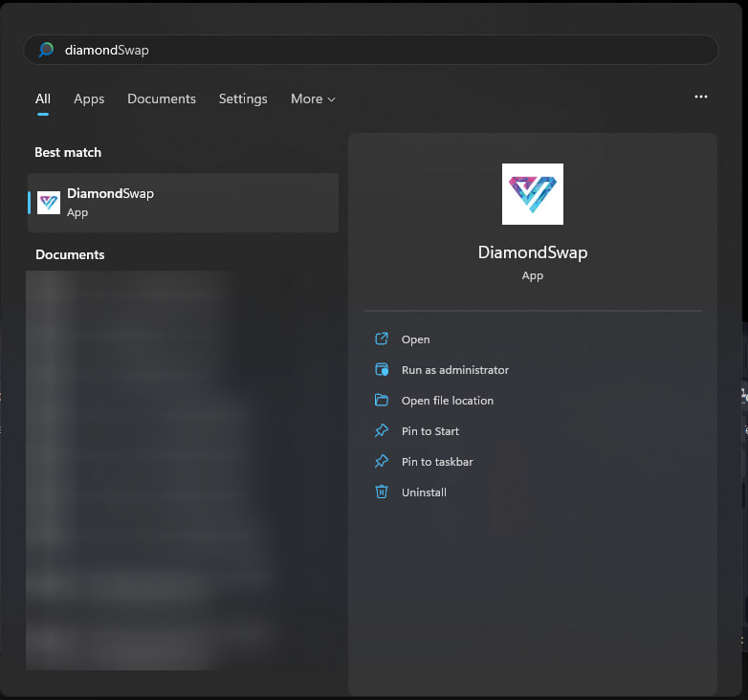
Task: Click the Open file location folder icon
Action: click(381, 400)
